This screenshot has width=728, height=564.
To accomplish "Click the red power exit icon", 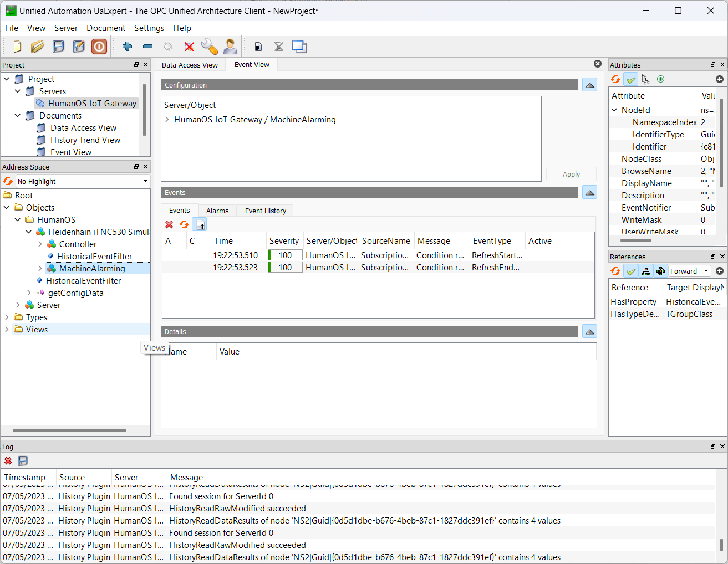I will pos(99,47).
